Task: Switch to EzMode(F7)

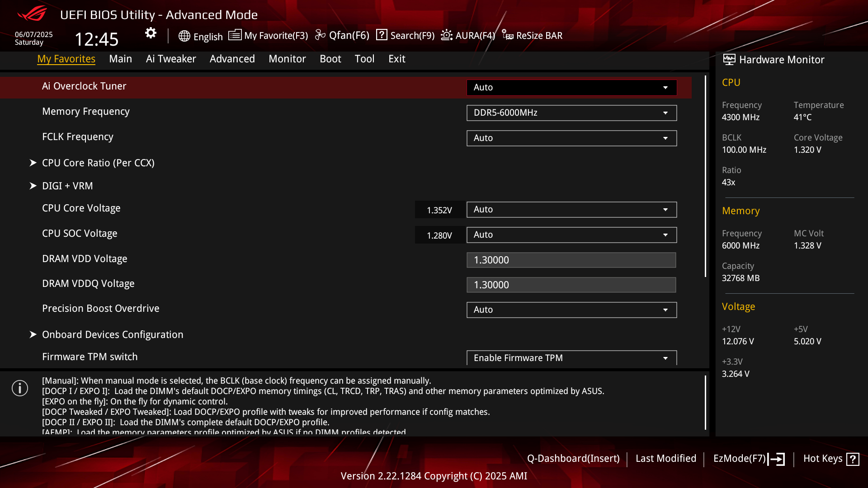Action: [x=740, y=458]
